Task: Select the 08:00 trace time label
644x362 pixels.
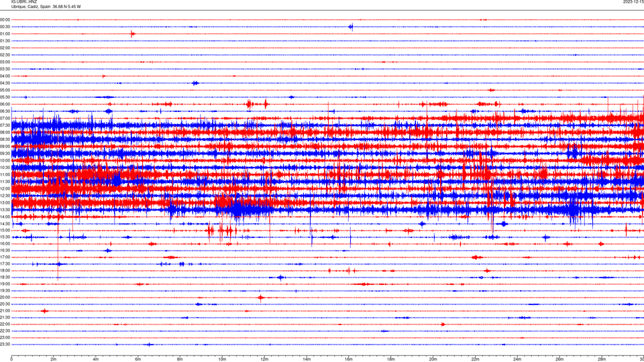Action: (x=5, y=133)
